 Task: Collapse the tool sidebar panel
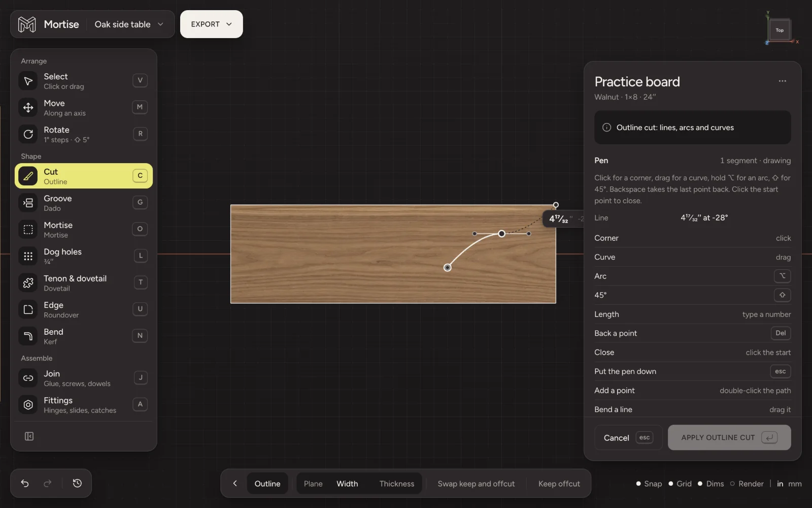coord(29,436)
